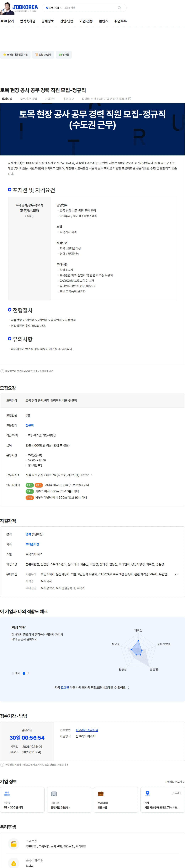Open the 기업정보 더보기 link
The width and height of the screenshot is (185, 868).
[x=175, y=782]
